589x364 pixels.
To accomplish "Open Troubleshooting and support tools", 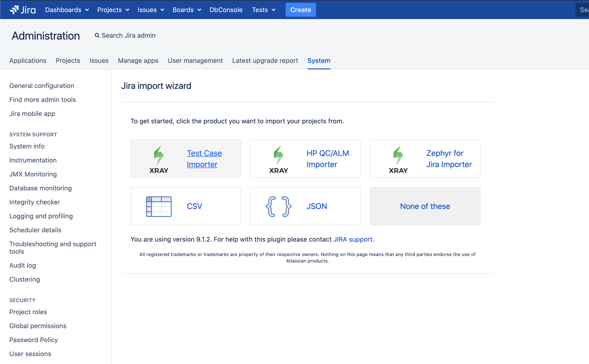I will (53, 247).
